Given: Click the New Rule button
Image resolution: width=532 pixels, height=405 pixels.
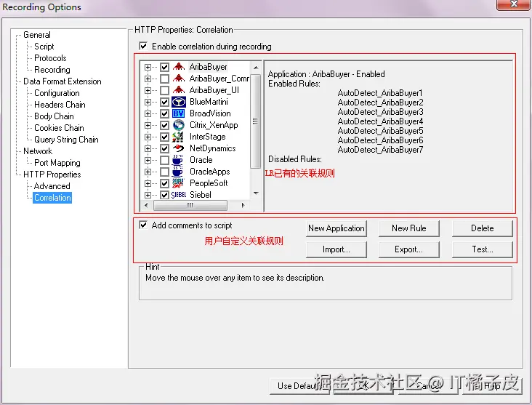Looking at the screenshot, I should coord(409,228).
